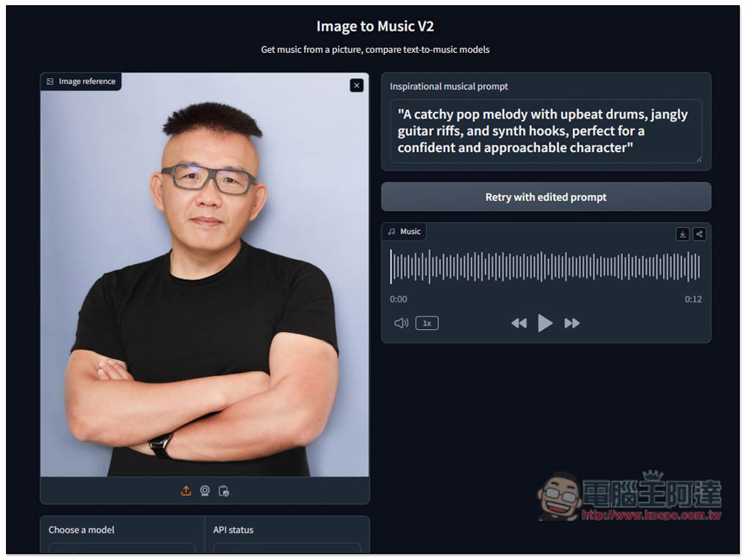Image resolution: width=745 pixels, height=560 pixels.
Task: Click the webcam capture icon
Action: click(205, 491)
